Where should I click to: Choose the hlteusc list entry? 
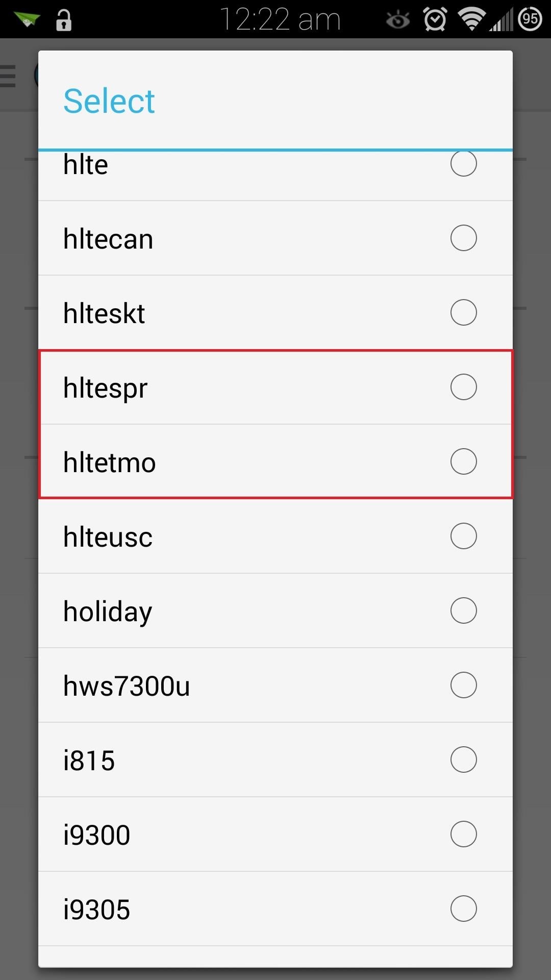[x=275, y=536]
